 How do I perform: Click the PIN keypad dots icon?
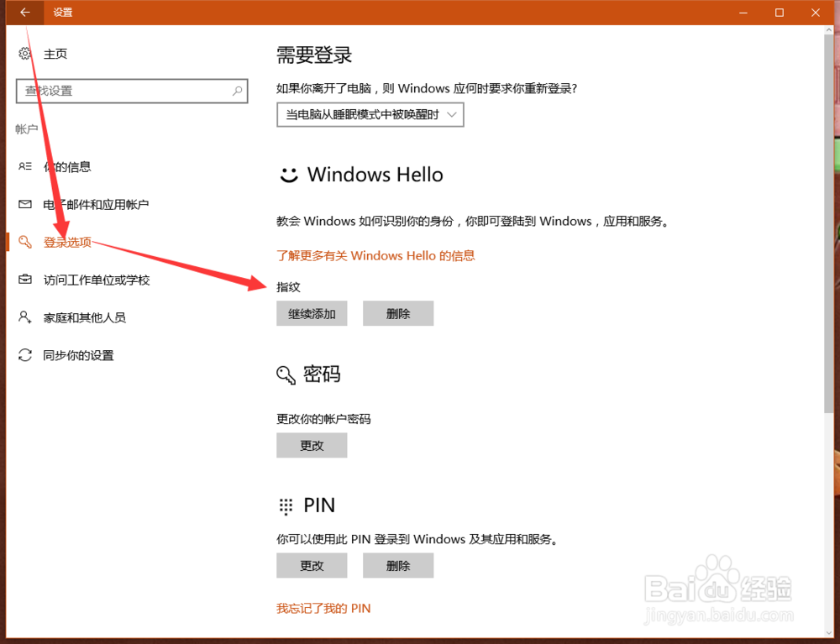[286, 506]
